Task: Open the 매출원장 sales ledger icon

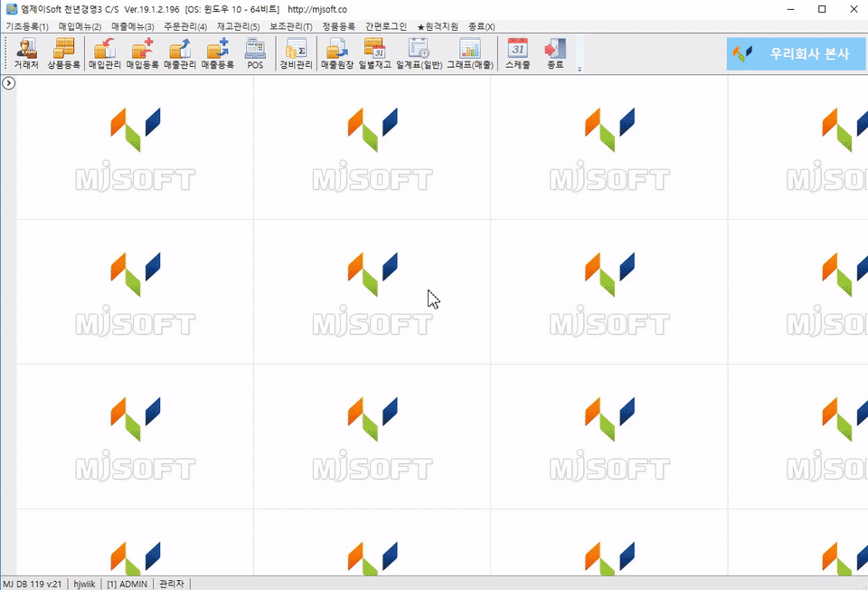Action: (x=337, y=53)
